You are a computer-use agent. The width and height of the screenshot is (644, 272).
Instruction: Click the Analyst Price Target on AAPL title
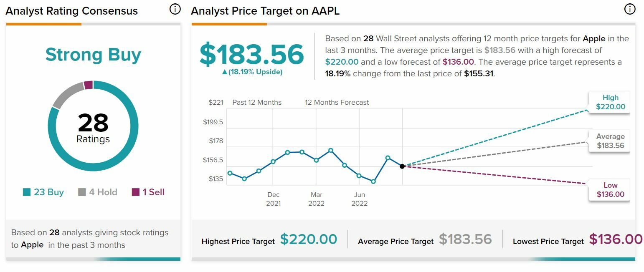tap(265, 11)
